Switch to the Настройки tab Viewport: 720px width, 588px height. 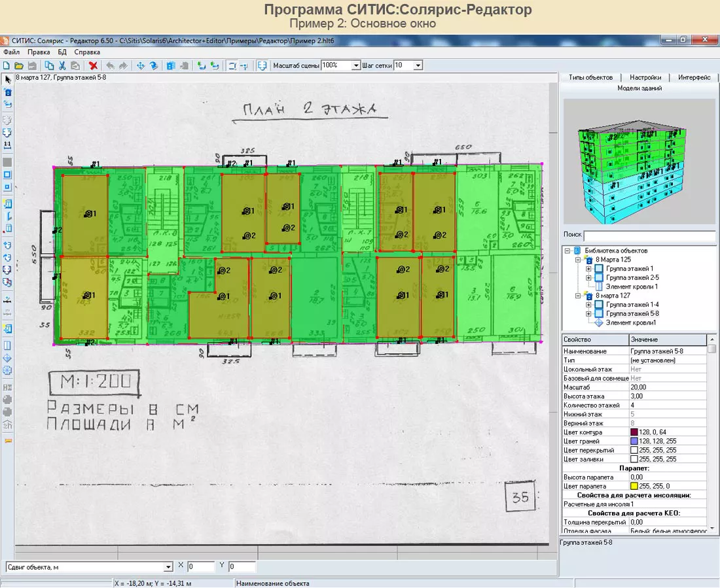pos(645,77)
